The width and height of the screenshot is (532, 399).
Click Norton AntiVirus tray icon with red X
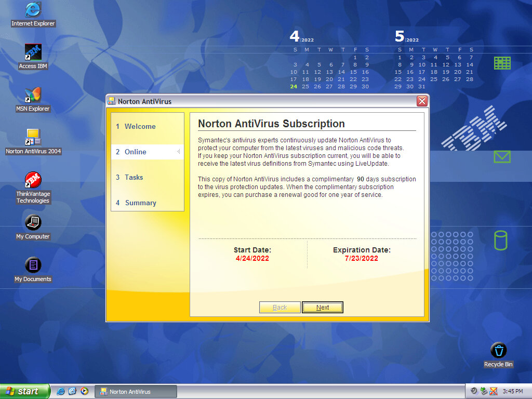pos(494,391)
